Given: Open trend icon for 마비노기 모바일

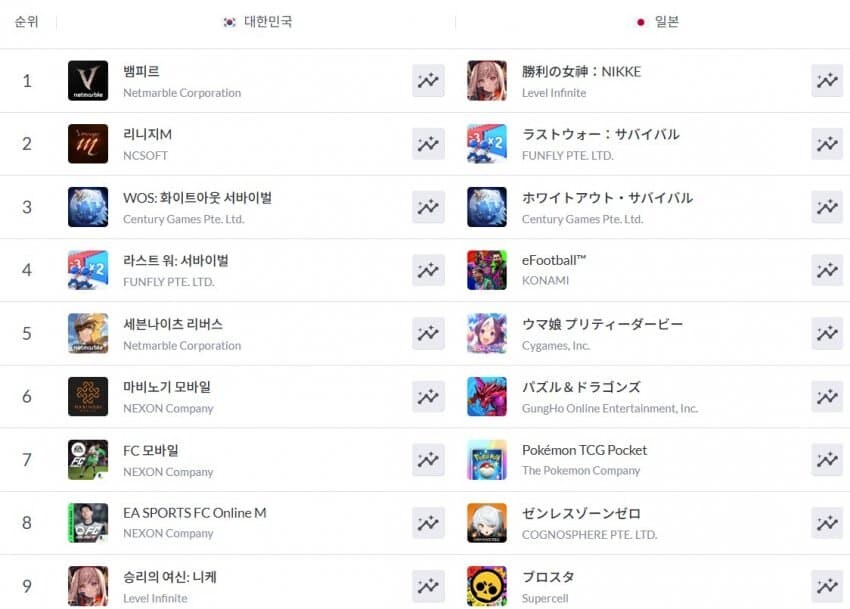Looking at the screenshot, I should 428,396.
